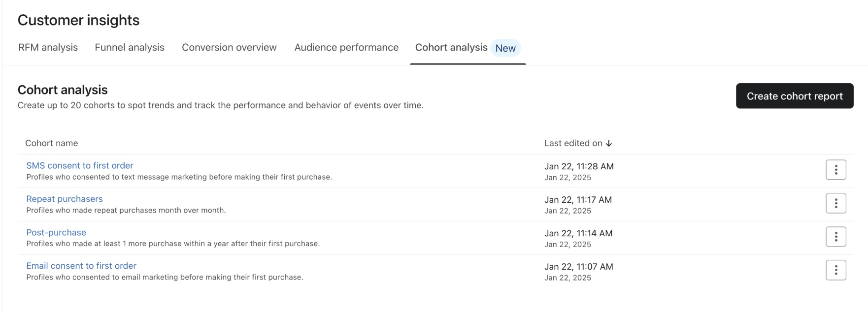
Task: Click the Cohort analysis section heading
Action: click(63, 90)
